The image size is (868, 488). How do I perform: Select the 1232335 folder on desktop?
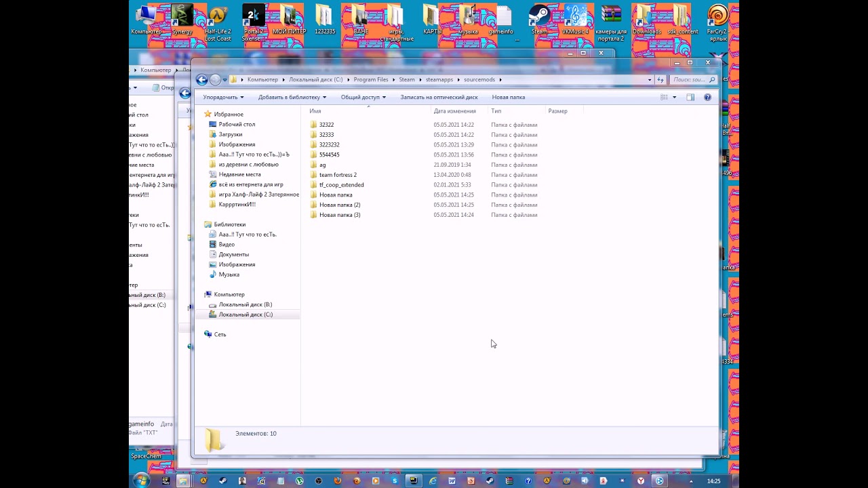[x=325, y=20]
